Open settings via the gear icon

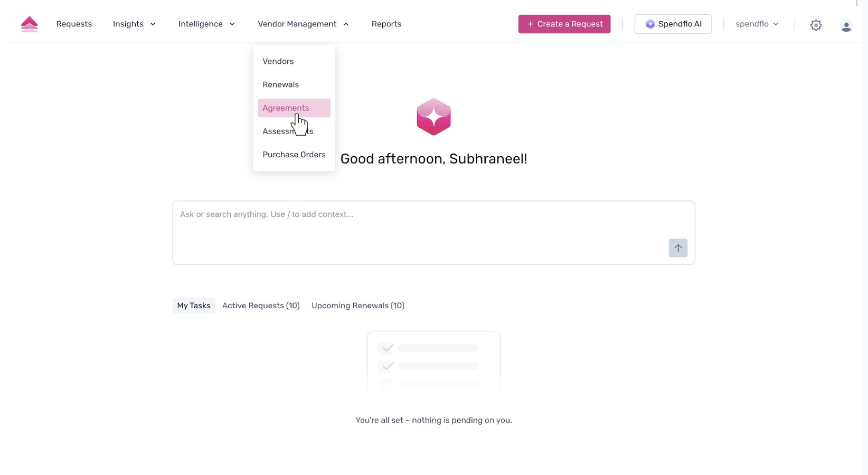pos(816,25)
